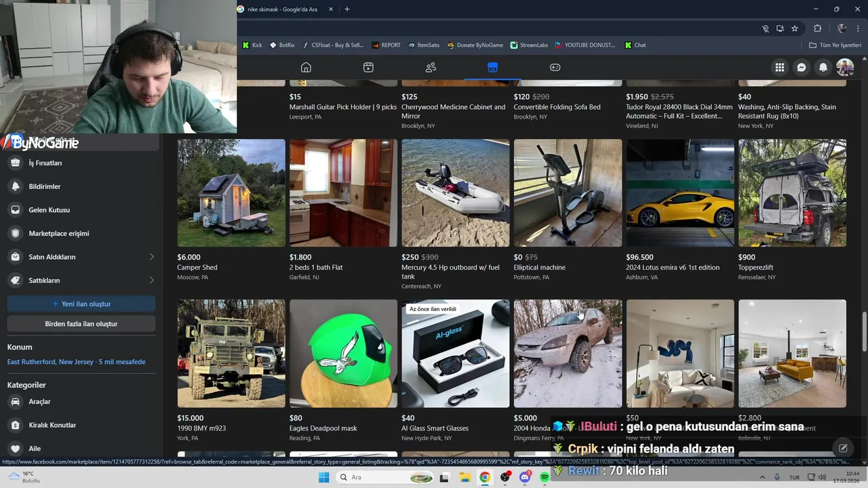This screenshot has width=868, height=488.
Task: Open Chrome profile avatar
Action: 842,28
